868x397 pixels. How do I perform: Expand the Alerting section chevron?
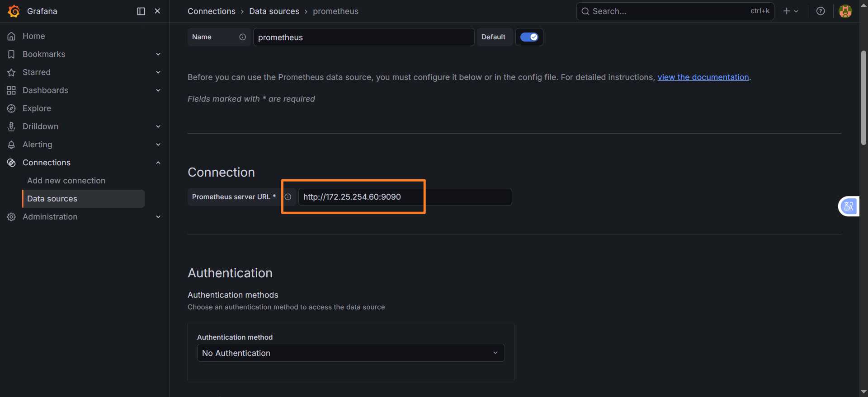[x=158, y=145]
